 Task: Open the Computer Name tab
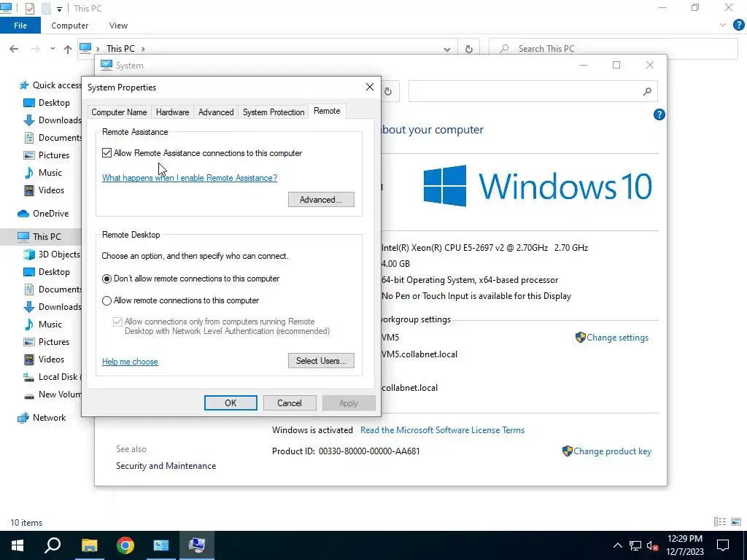point(119,112)
